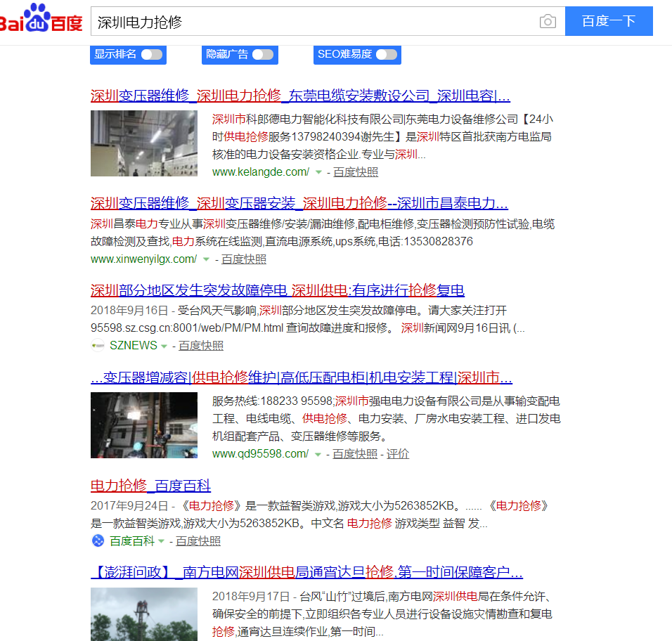Open result 深圳变压器维修_深圳电力抢修_东莞电缆安装
The height and width of the screenshot is (641, 672).
pos(300,96)
